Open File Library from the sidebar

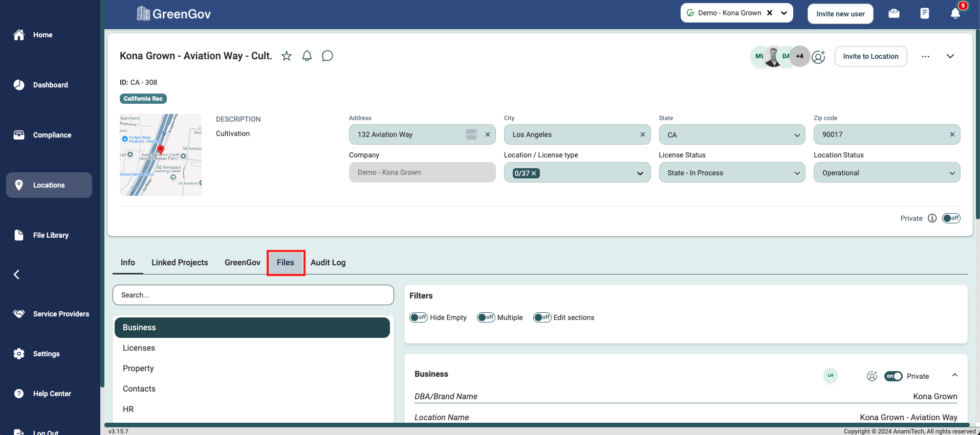(41, 235)
